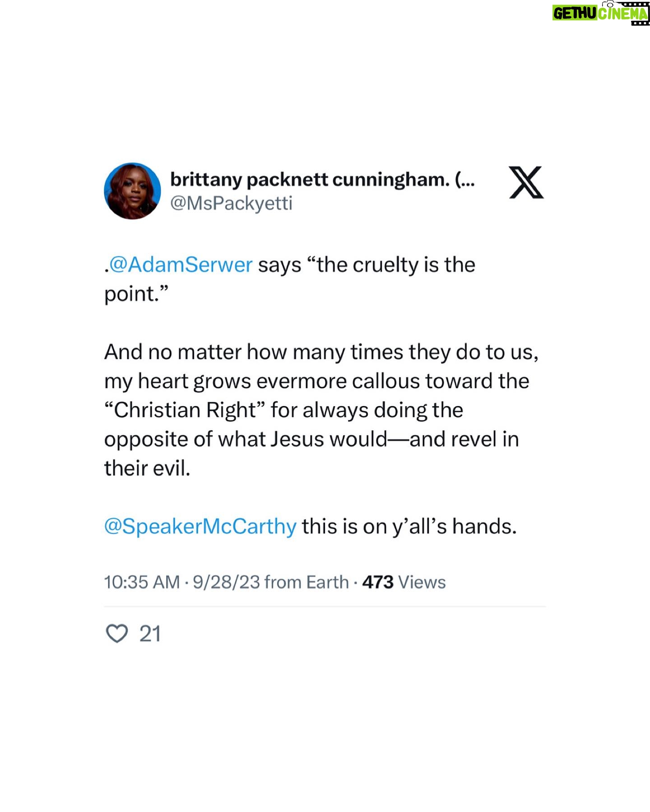Select the 'from Earth' location label
The image size is (650, 812).
click(306, 582)
